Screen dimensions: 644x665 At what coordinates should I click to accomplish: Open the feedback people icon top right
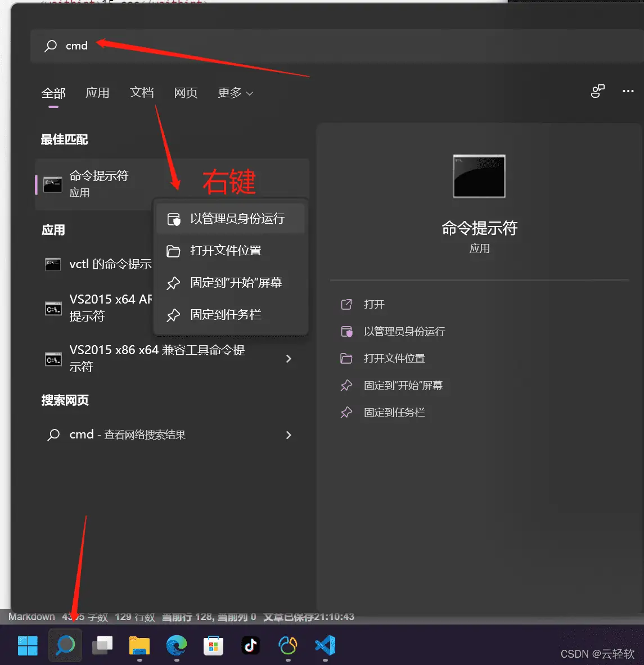coord(598,91)
